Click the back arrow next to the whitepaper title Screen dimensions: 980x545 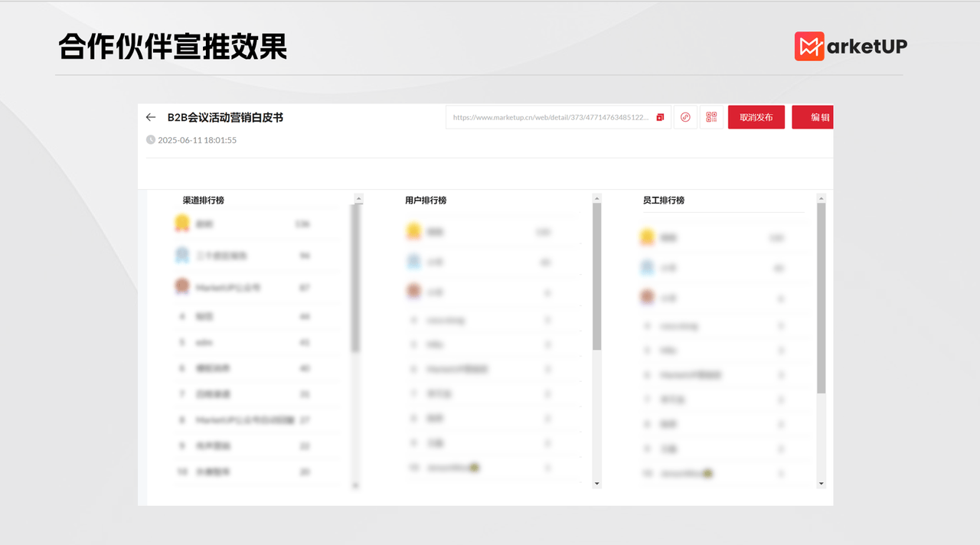(150, 117)
